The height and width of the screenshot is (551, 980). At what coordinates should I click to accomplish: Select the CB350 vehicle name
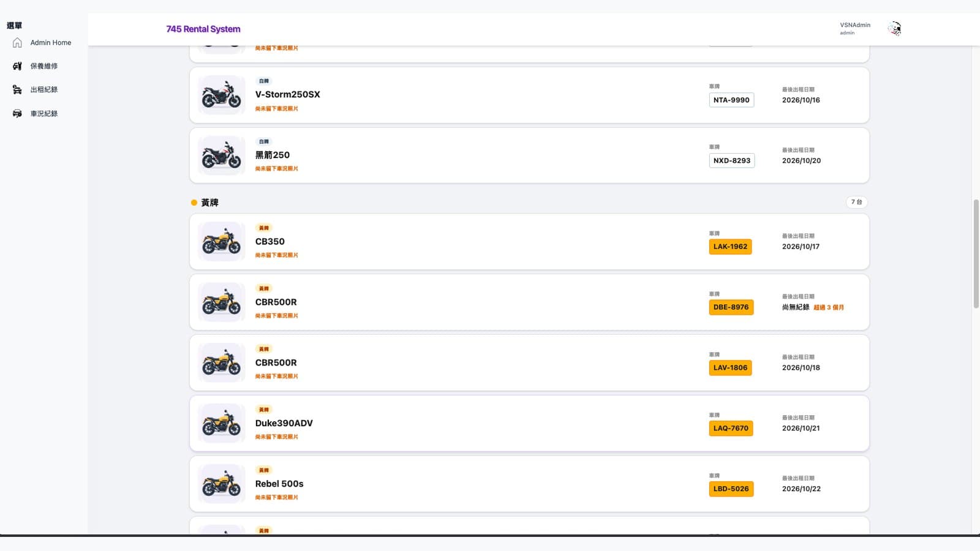point(270,241)
